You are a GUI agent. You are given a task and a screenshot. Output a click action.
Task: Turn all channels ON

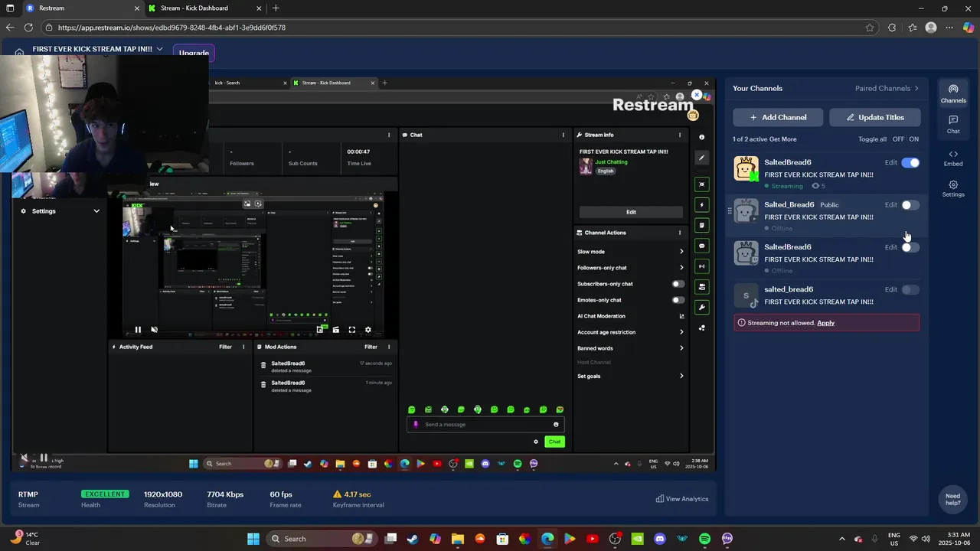(914, 139)
